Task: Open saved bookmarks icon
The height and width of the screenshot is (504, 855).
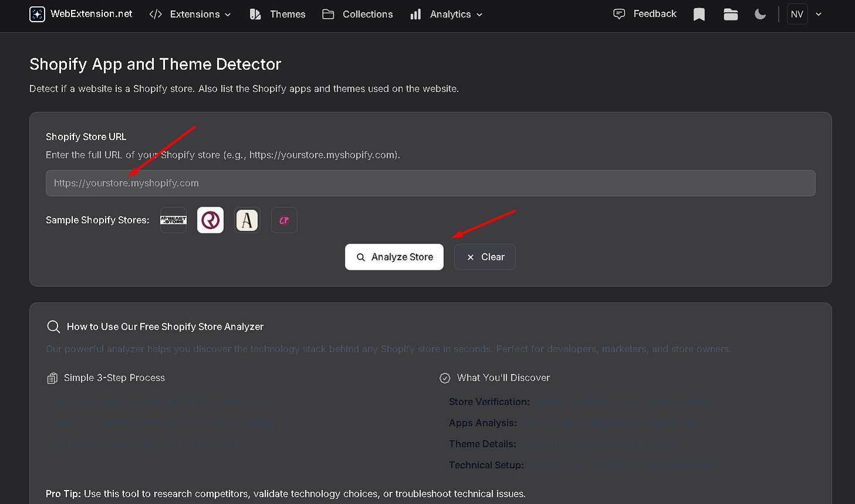Action: pyautogui.click(x=699, y=15)
